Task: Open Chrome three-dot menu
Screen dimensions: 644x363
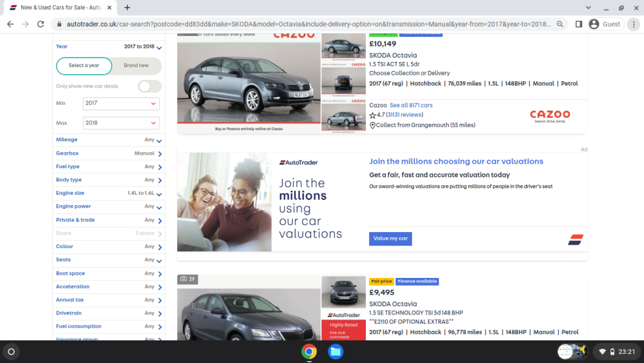Action: click(634, 25)
